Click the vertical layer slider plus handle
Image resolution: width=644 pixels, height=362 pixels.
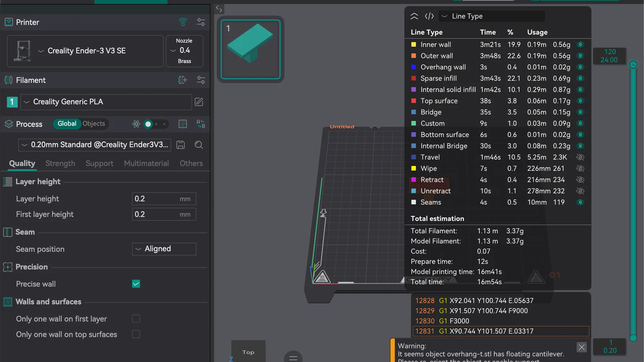[x=633, y=65]
